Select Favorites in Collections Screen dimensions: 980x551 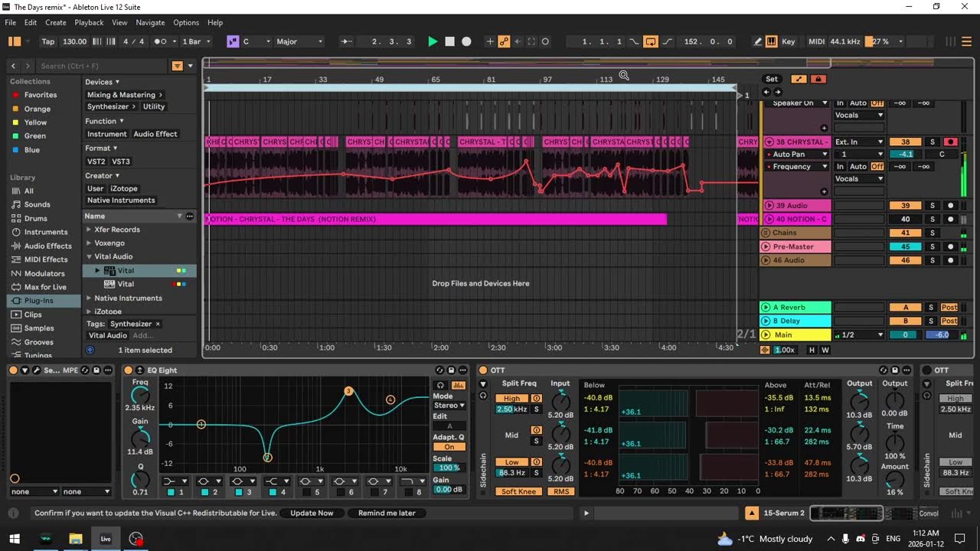(41, 95)
